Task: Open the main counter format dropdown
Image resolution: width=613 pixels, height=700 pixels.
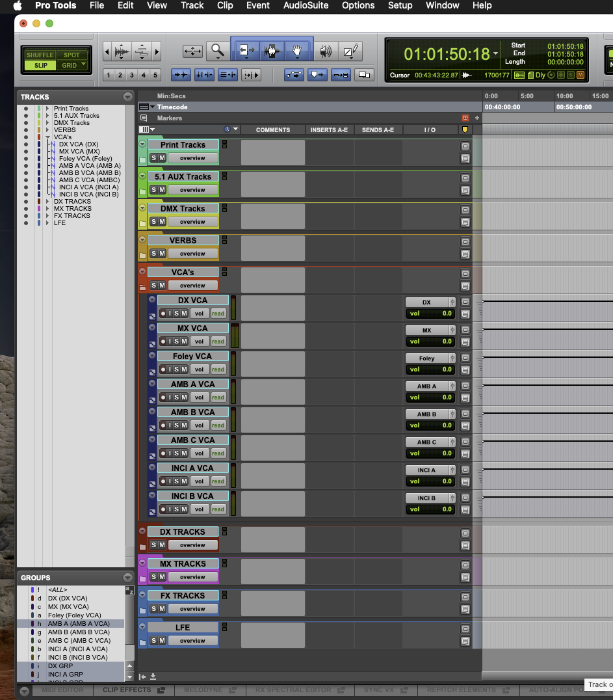Action: click(495, 53)
